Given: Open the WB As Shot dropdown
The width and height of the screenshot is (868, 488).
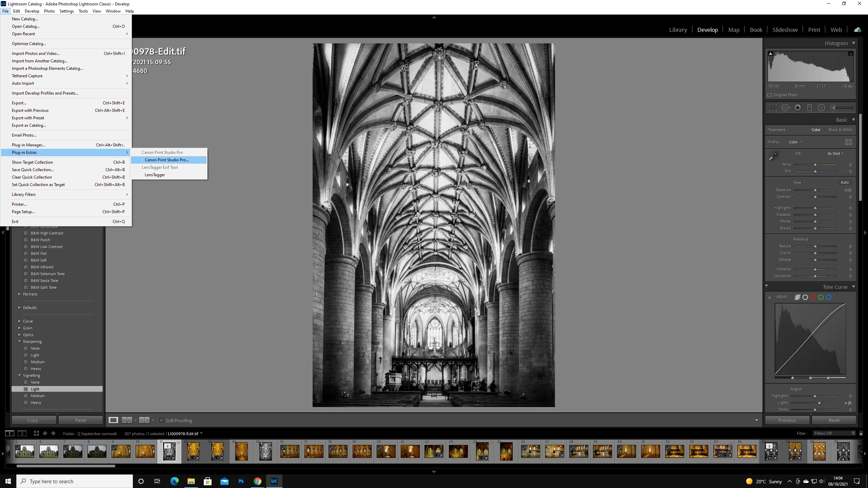Looking at the screenshot, I should 835,154.
